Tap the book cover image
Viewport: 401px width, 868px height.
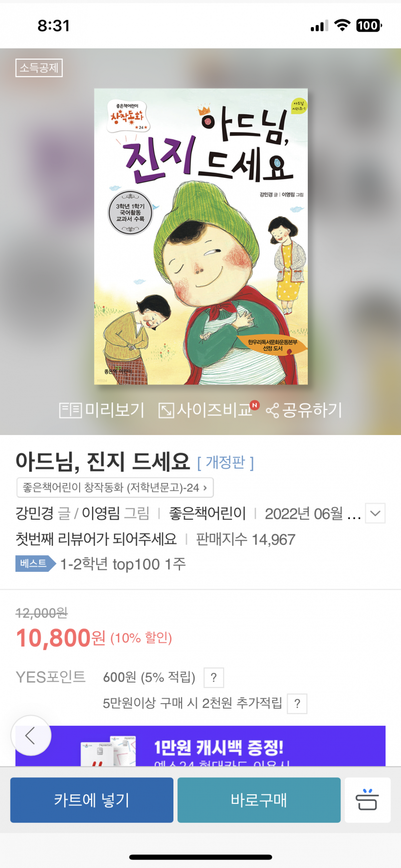(201, 237)
